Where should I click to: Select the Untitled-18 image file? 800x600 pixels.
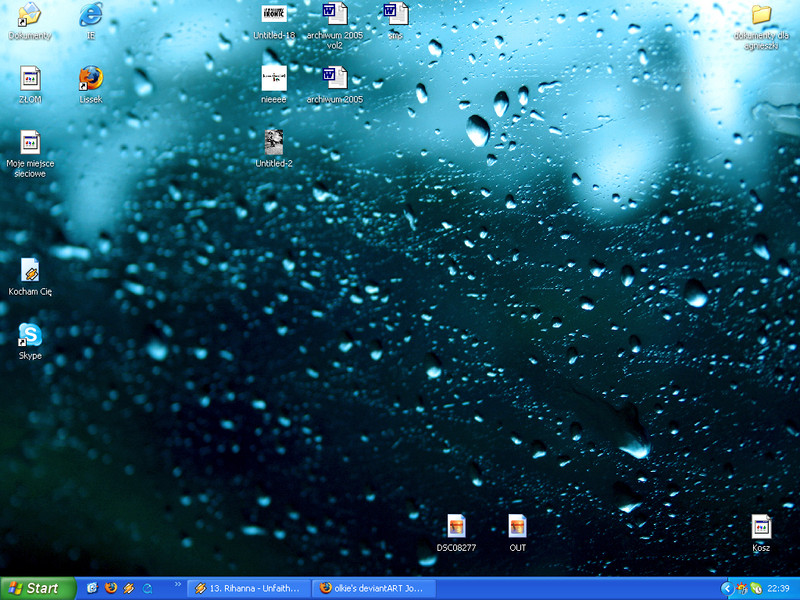[x=274, y=21]
